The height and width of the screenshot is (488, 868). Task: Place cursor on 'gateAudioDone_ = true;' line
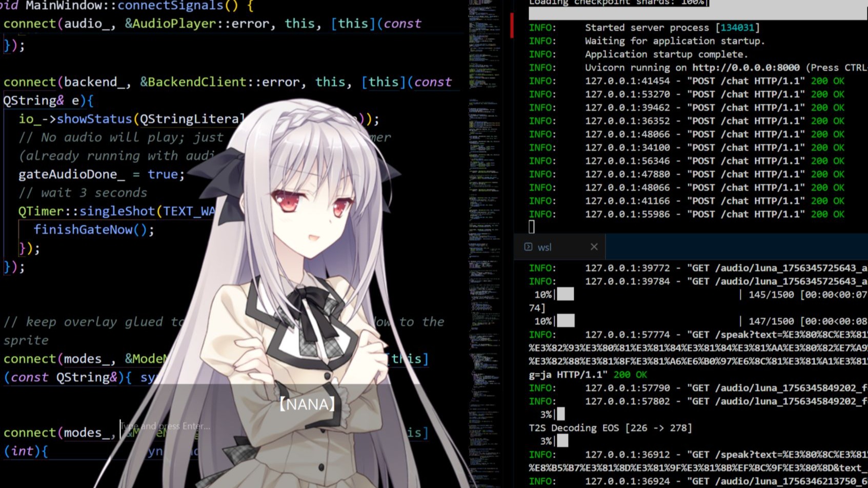[x=102, y=174]
